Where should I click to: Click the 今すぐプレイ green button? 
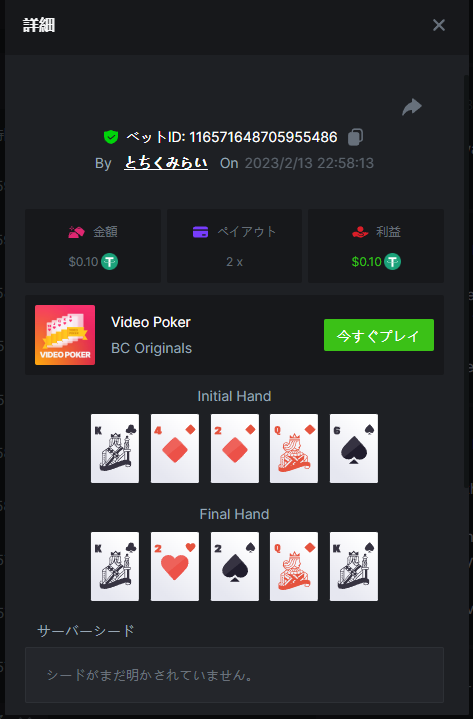pos(379,335)
